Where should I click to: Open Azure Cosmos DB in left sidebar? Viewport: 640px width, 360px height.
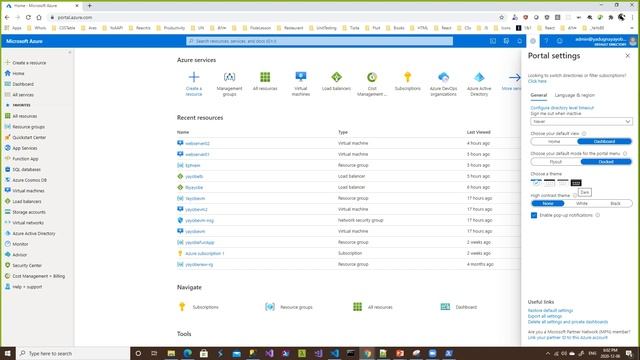pyautogui.click(x=29, y=180)
